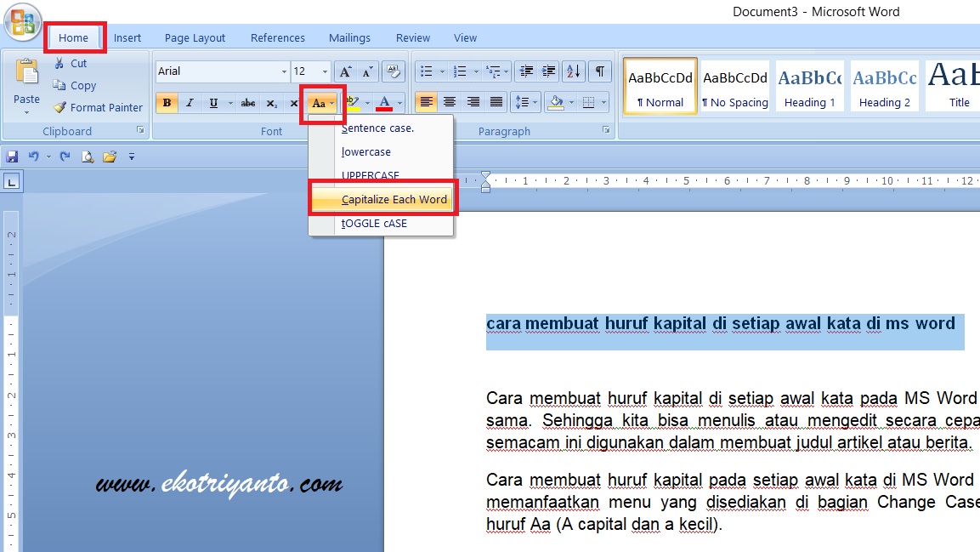Customize Quick Access Toolbar dropdown arrow
This screenshot has height=552, width=980.
point(132,156)
